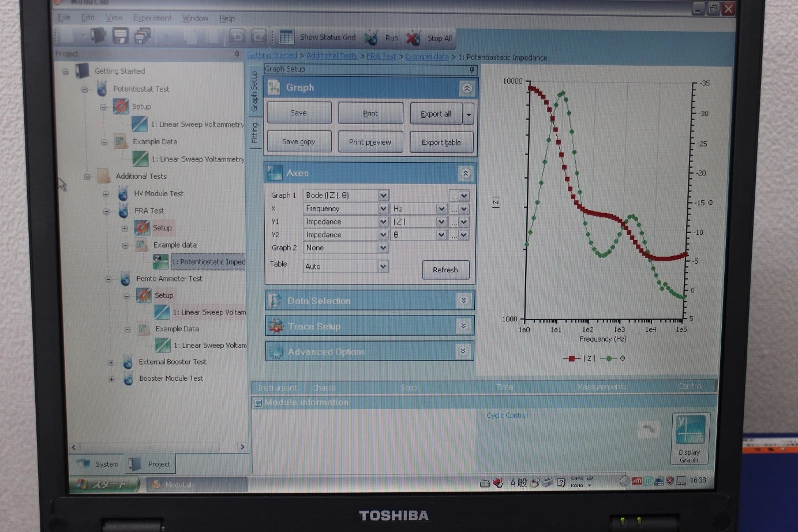
Task: Click the External Booster Test flask icon
Action: click(128, 362)
